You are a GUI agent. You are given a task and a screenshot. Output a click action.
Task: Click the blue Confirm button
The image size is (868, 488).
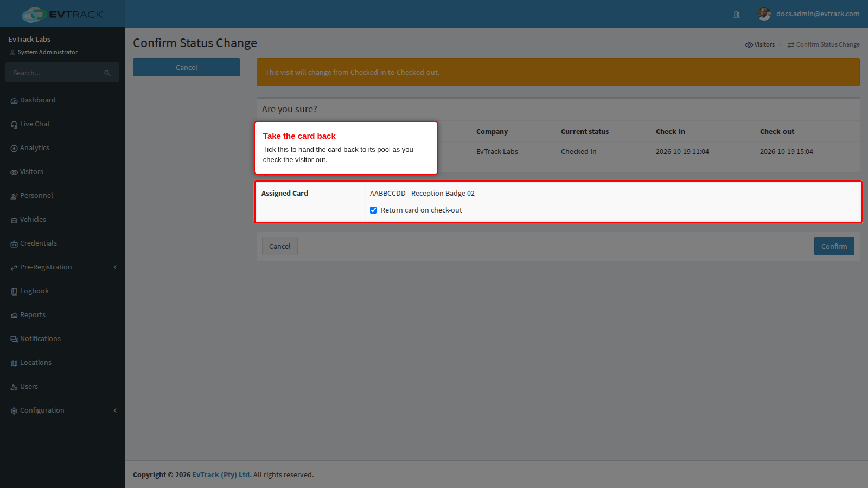(x=834, y=246)
